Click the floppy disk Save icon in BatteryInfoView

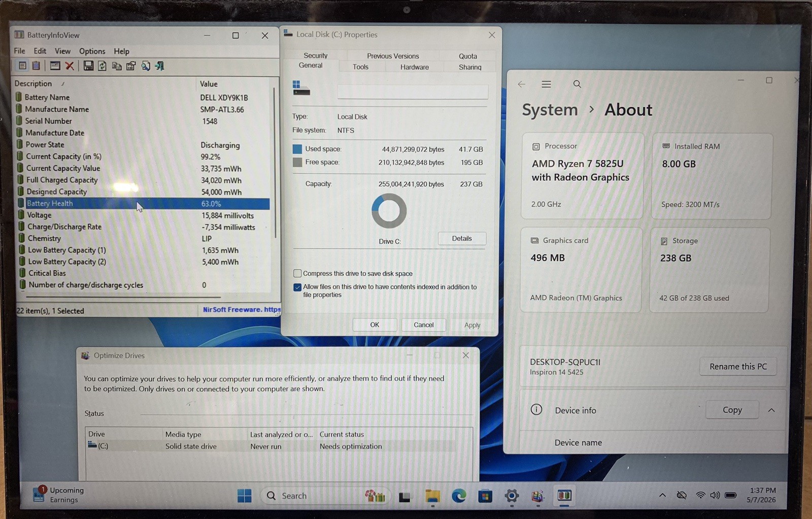pos(88,66)
